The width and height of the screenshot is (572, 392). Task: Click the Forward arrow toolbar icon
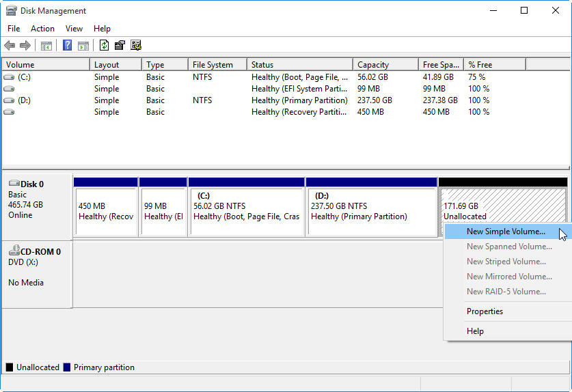tap(25, 46)
